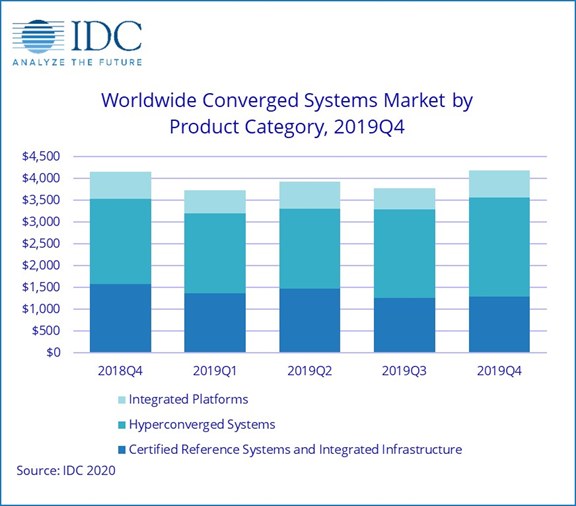Click the 2019Q1 x-axis label
This screenshot has height=506, width=576.
click(215, 371)
